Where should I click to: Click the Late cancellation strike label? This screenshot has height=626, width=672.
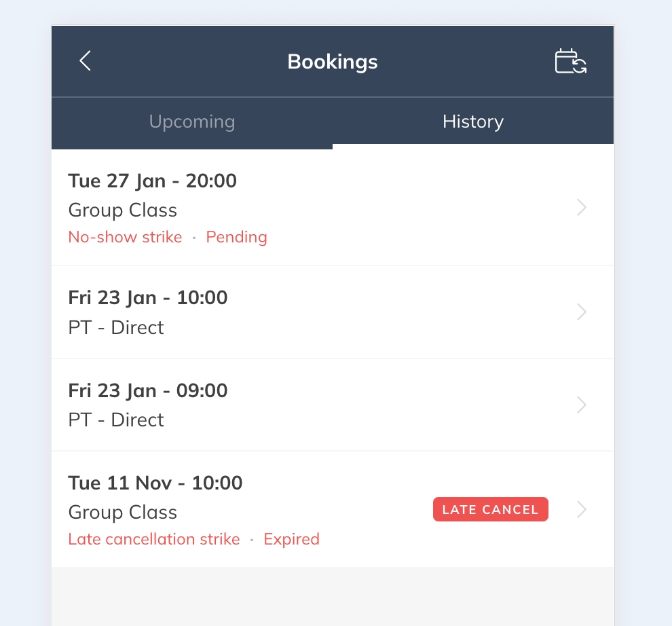coord(154,540)
